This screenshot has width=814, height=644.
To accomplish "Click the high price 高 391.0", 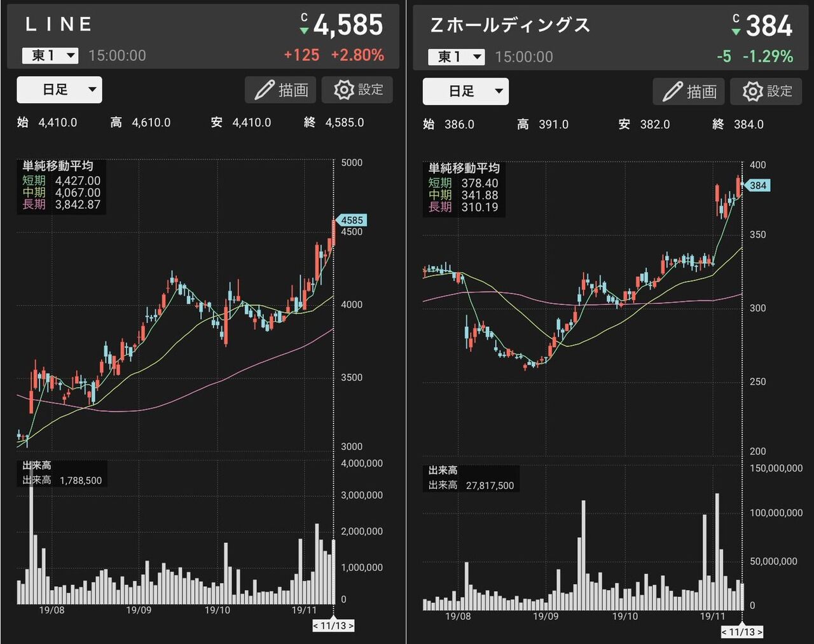I will coord(543,124).
